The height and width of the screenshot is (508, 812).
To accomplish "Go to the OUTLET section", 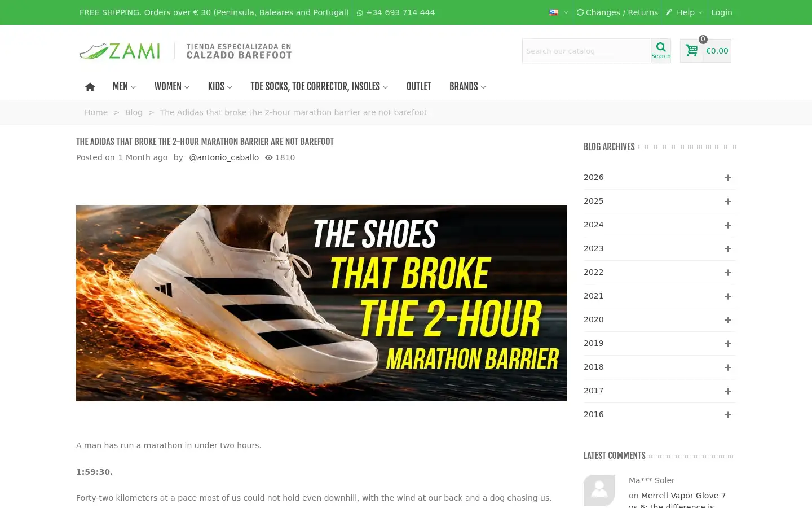I will [x=419, y=86].
